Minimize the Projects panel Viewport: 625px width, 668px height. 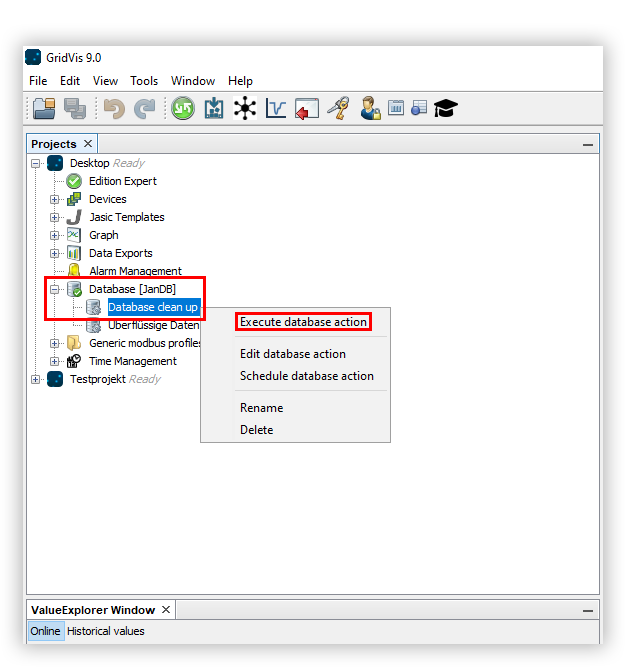(588, 145)
